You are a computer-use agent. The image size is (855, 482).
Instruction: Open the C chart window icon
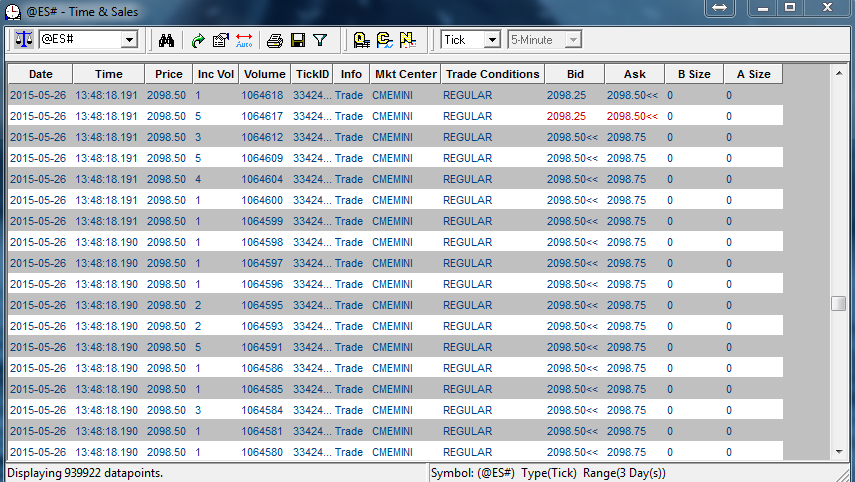[385, 40]
